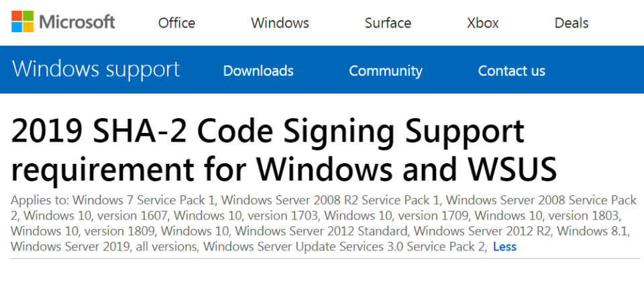Click the red square of the Microsoft logo
Viewport: 644px width, 282px height.
(16, 15)
